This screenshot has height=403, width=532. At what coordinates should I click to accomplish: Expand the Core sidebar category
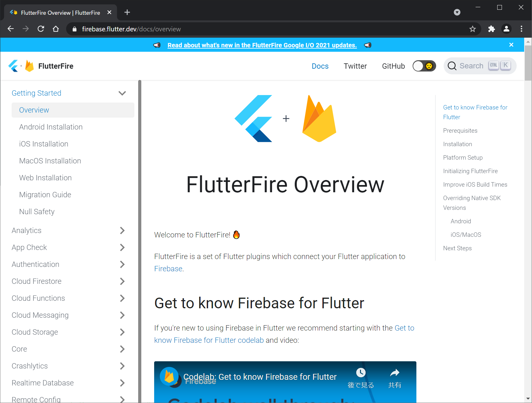click(x=122, y=349)
